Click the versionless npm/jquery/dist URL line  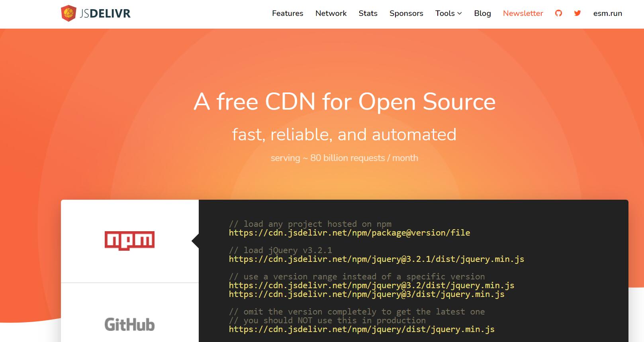pos(362,329)
